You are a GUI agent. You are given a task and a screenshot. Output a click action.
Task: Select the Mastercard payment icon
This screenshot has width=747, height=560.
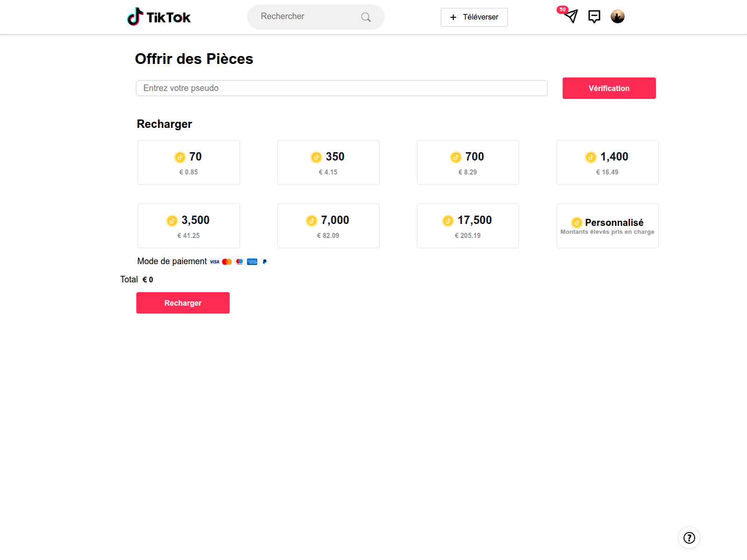226,261
